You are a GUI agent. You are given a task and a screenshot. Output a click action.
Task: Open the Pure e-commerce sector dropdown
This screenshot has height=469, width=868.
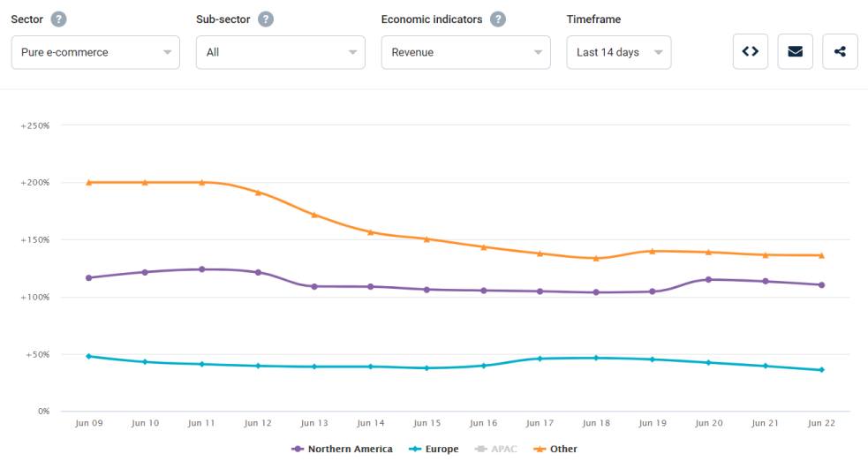95,52
